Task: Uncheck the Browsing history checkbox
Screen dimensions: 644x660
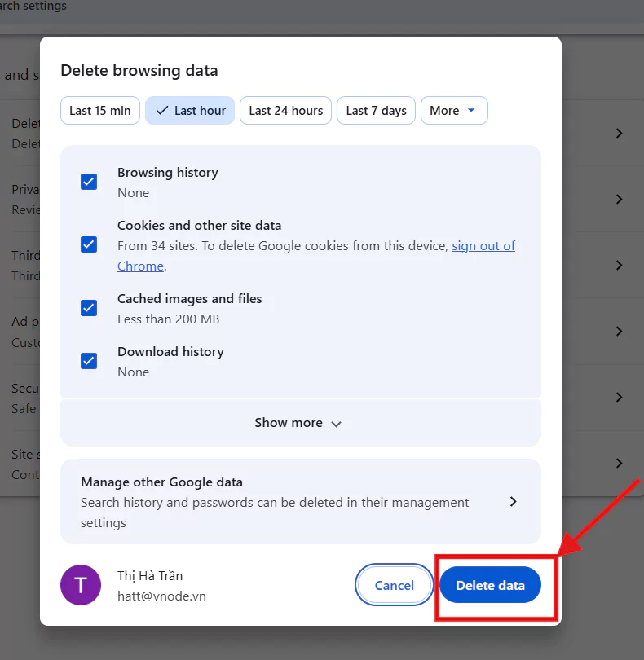Action: tap(89, 182)
